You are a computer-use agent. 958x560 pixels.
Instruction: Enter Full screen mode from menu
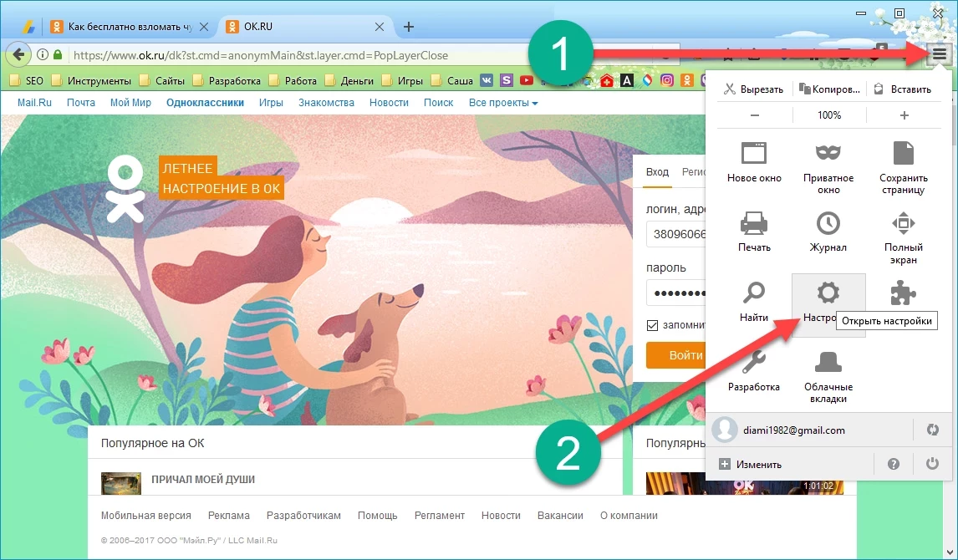pyautogui.click(x=903, y=224)
